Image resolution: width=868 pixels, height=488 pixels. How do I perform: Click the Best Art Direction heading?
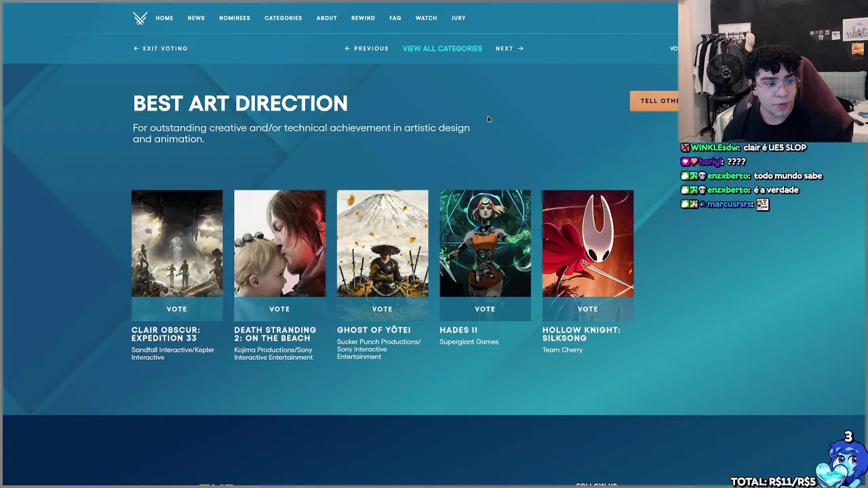(x=240, y=104)
